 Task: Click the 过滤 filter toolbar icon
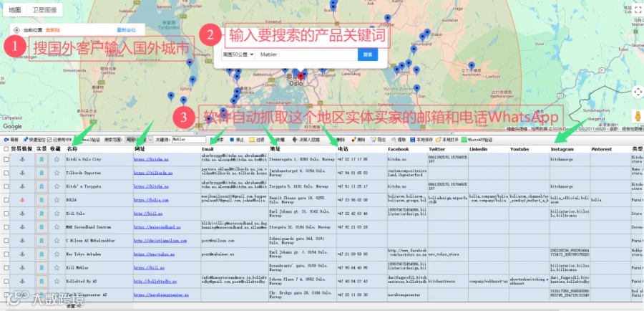[x=252, y=140]
